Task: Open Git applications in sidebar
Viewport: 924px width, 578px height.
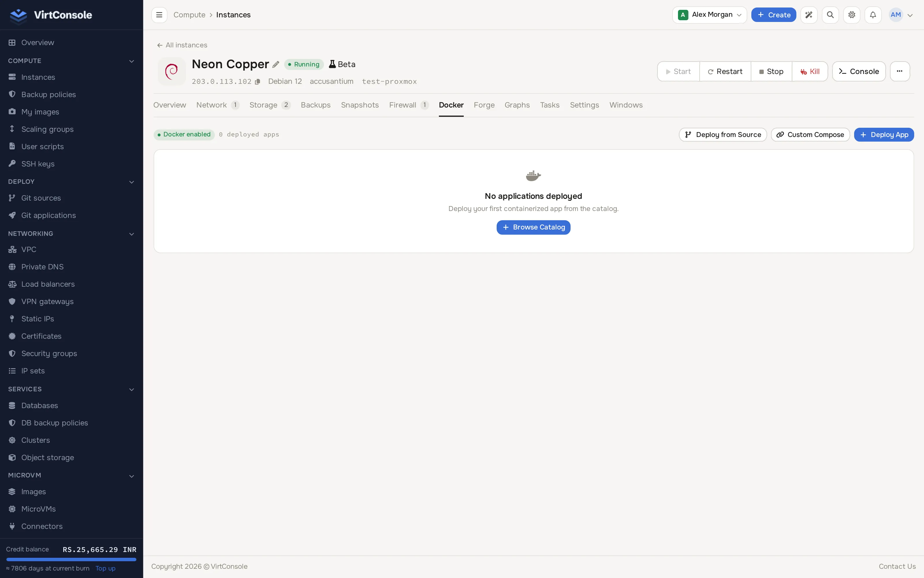Action: pyautogui.click(x=71, y=215)
